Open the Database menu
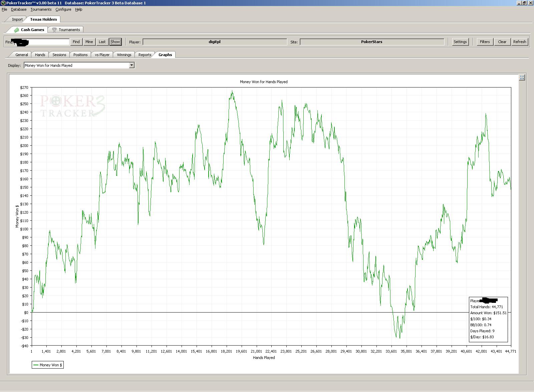The image size is (534, 392). (x=19, y=9)
